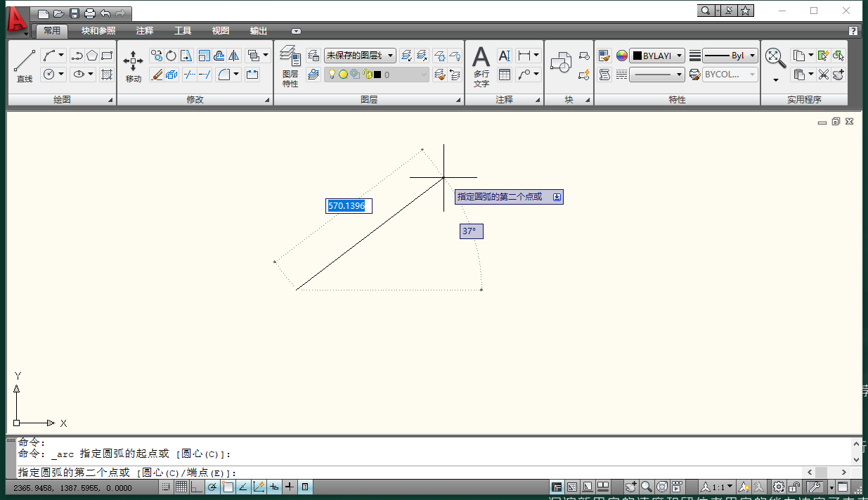868x500 pixels.
Task: Click the Trim tool icon
Action: tap(189, 74)
